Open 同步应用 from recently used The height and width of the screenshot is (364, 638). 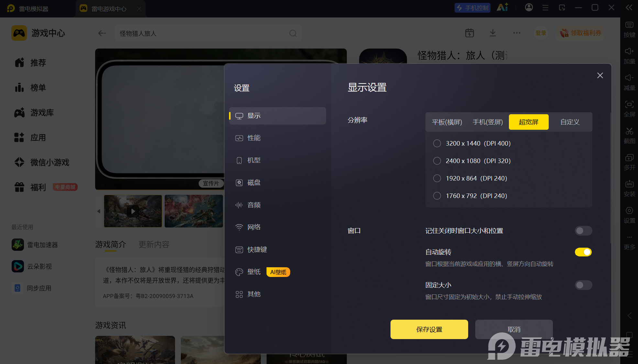32,288
